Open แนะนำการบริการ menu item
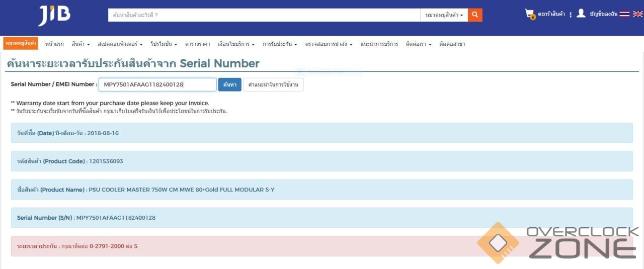Viewport: 644px width, 269px height. (379, 44)
